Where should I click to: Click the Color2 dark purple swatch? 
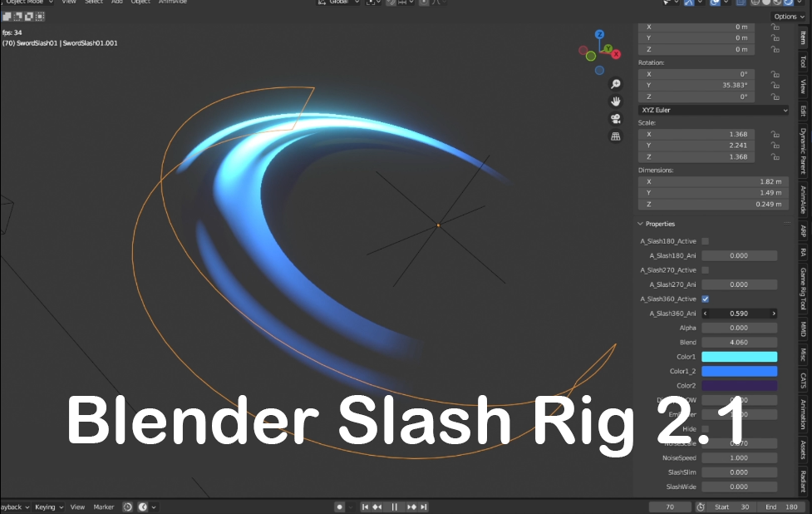[740, 386]
